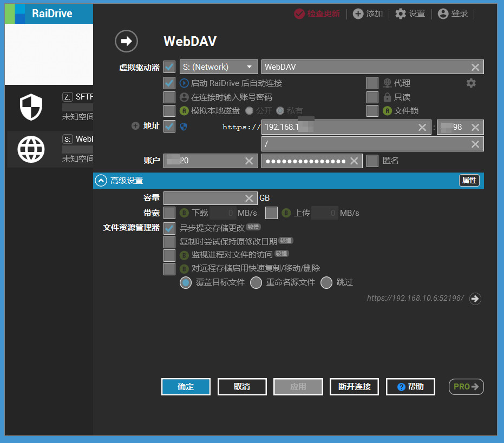Select the 公开 radio option
504x443 pixels.
tap(249, 111)
